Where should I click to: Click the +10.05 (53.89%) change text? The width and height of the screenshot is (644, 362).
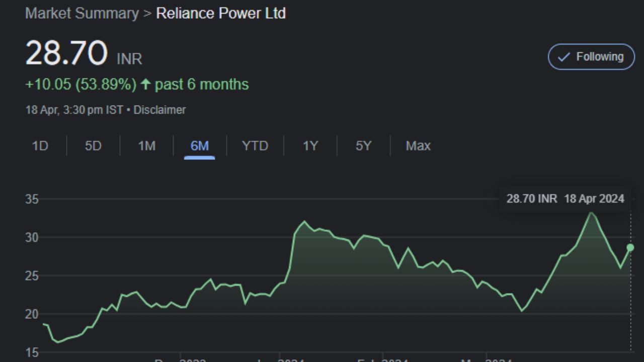[x=80, y=84]
